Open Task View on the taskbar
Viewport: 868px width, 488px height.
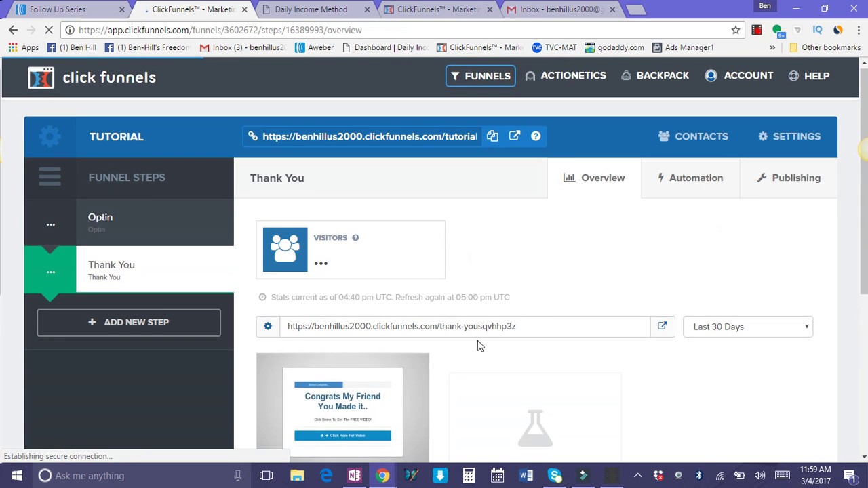tap(266, 475)
